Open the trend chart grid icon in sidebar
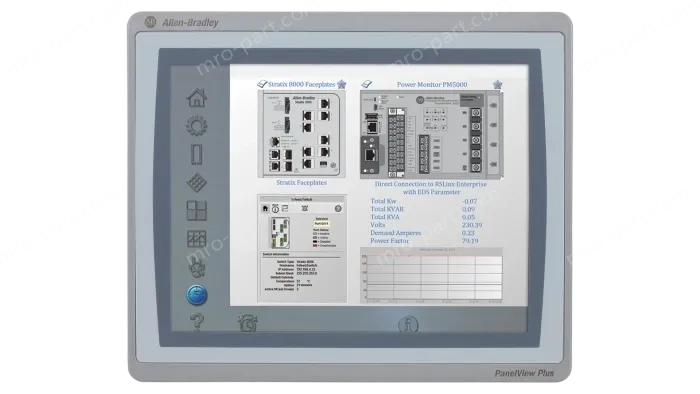Screen dimensions: 700x394 pyautogui.click(x=196, y=239)
